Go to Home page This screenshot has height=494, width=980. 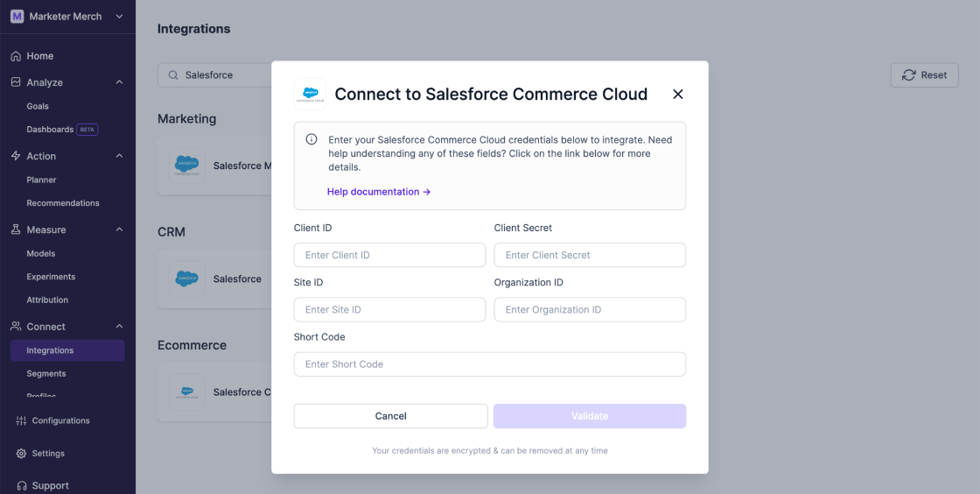[40, 56]
